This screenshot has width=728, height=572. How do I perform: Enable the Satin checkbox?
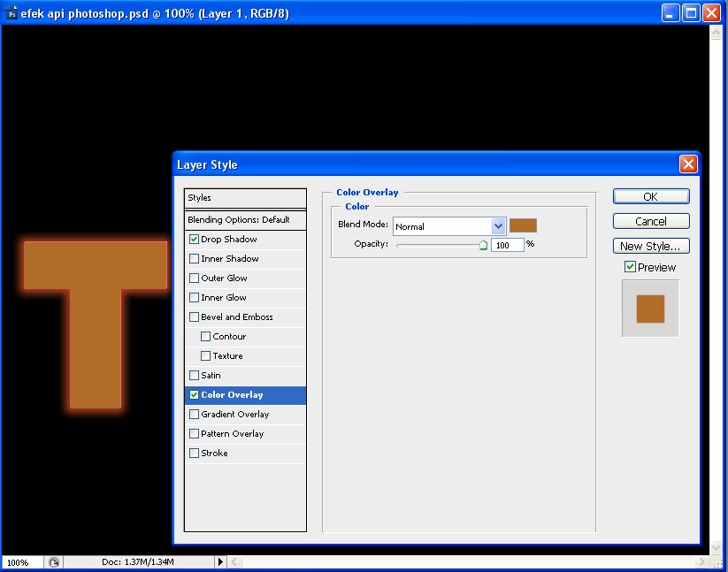(194, 376)
